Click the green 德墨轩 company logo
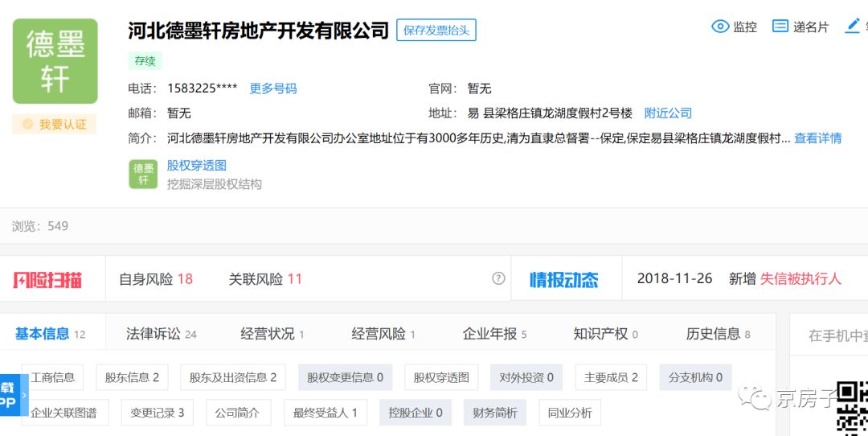This screenshot has height=436, width=868. coord(55,61)
